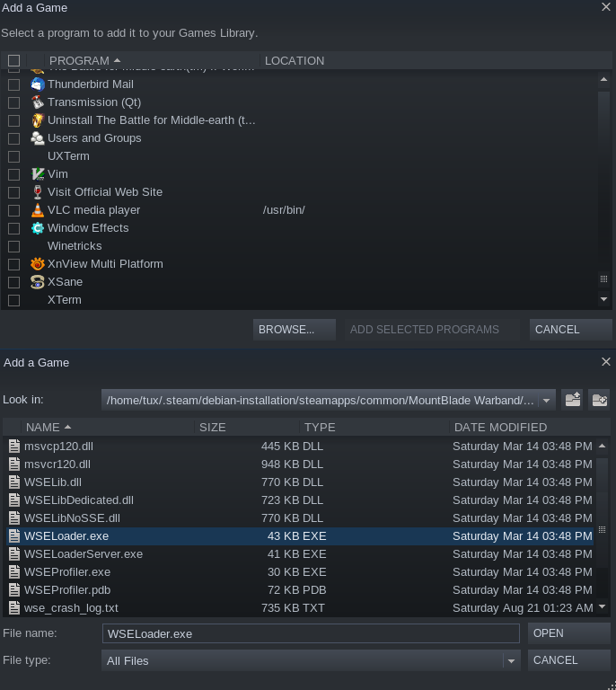Click the WSELib.dll file icon
616x690 pixels.
14,482
